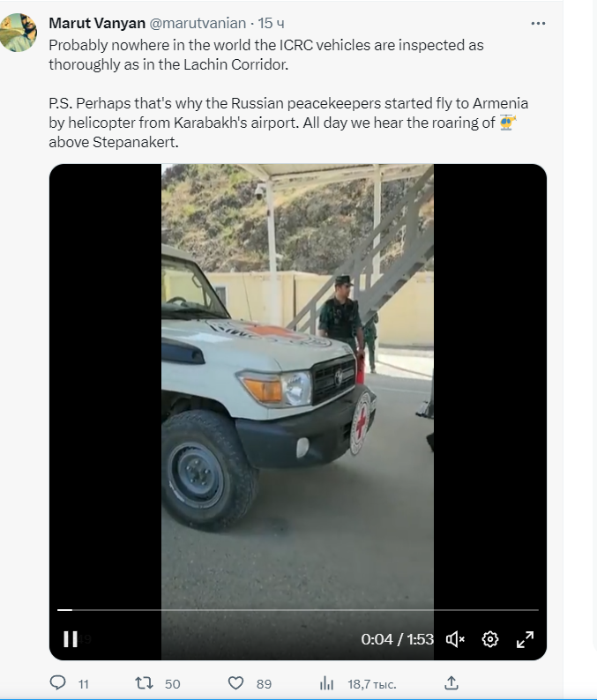This screenshot has width=597, height=700.
Task: Open Marut Vanyan's profile picture
Action: [18, 32]
